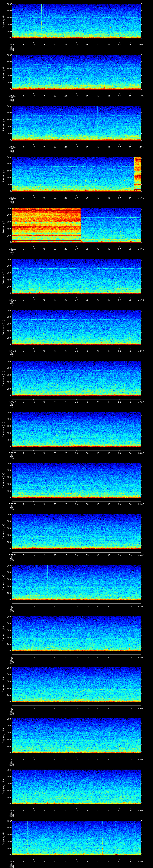Click the 10:33:00 start time label
This screenshot has height=868, width=153.
point(12,249)
